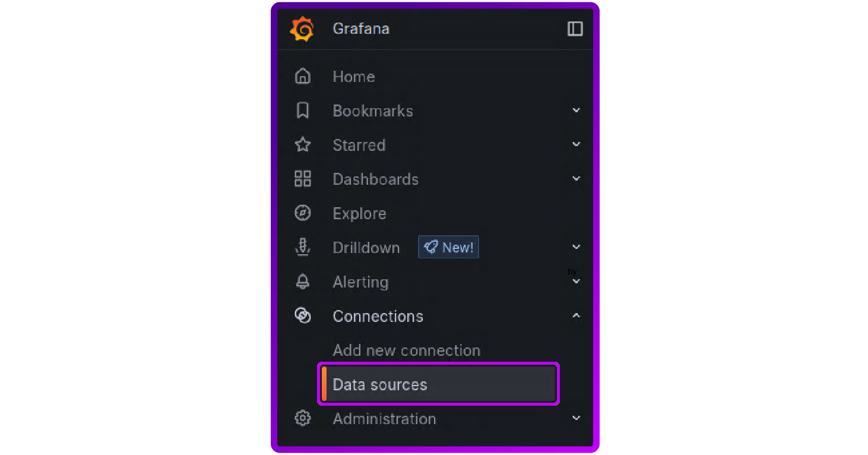This screenshot has height=455, width=868.
Task: Click the Administration gear icon
Action: point(303,418)
